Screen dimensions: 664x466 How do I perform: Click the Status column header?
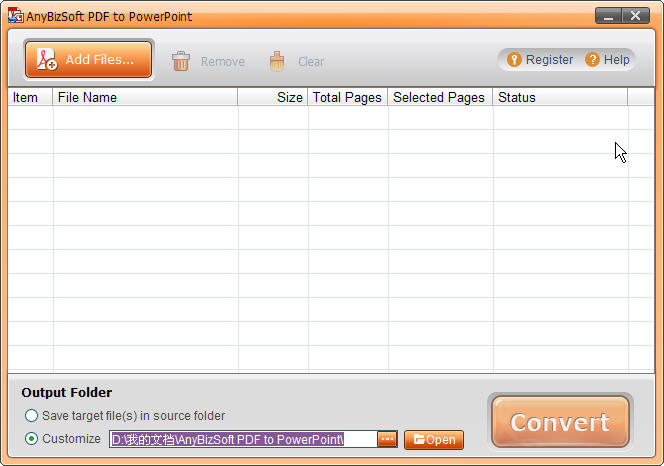559,97
